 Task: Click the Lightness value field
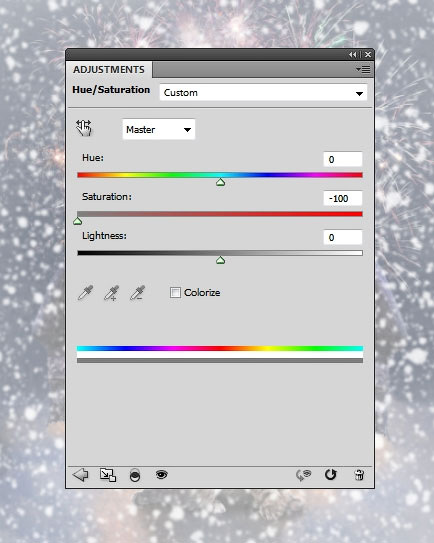click(343, 237)
